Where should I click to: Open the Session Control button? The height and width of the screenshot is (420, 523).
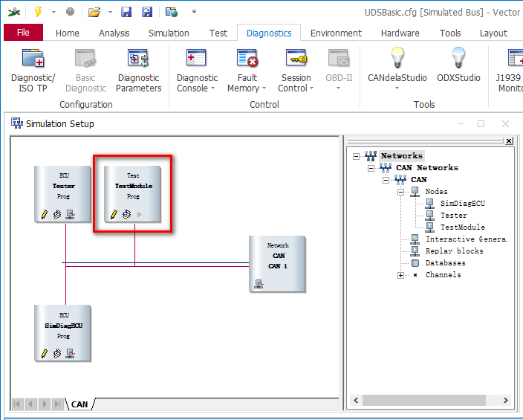coord(296,71)
